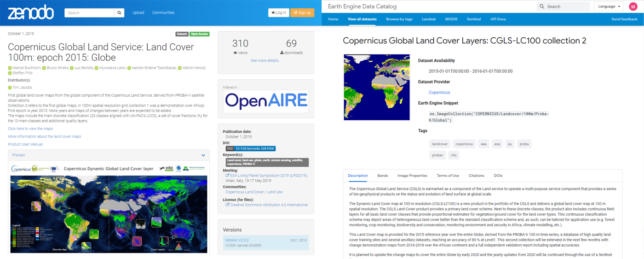Image resolution: width=644 pixels, height=259 pixels.
Task: Open the Terms of Use tab
Action: point(448,176)
